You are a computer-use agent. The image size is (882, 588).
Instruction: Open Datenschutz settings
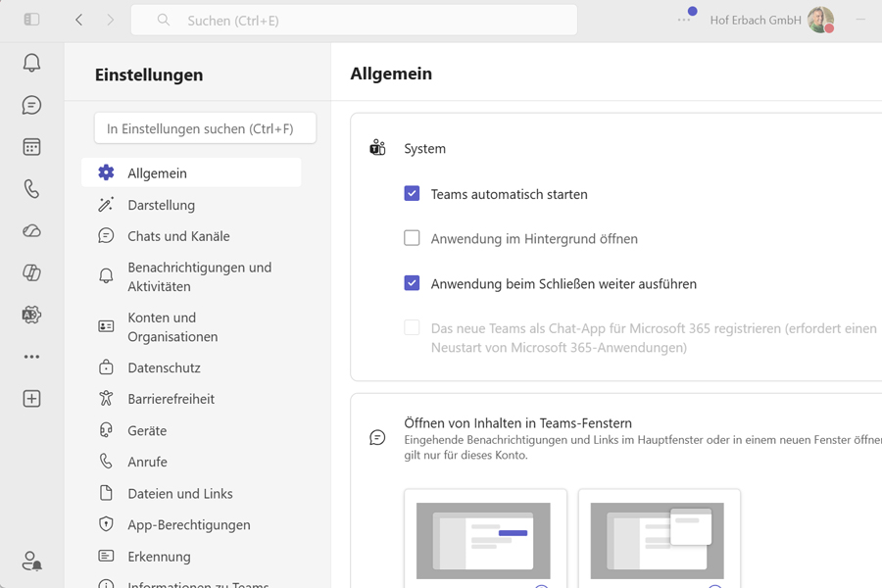[x=191, y=367]
